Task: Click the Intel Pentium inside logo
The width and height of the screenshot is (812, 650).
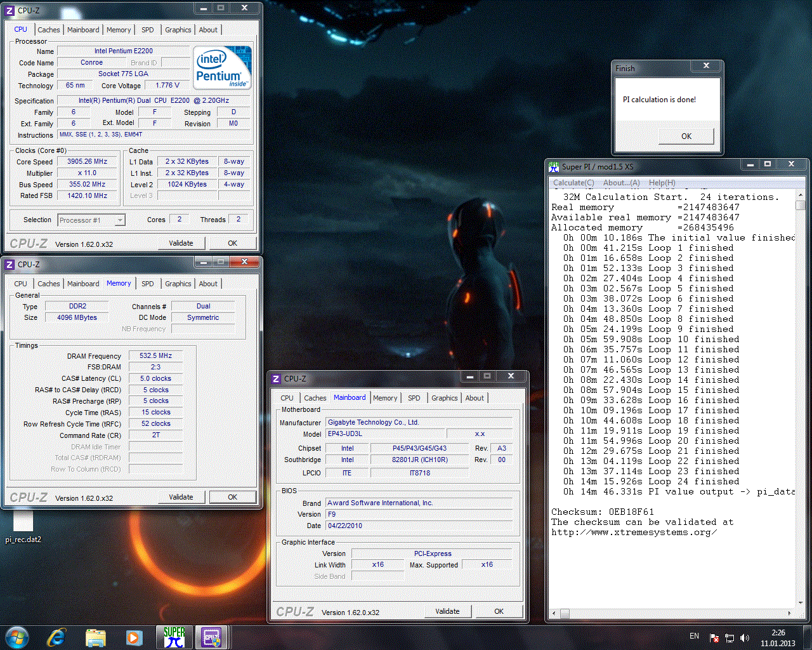Action: pyautogui.click(x=222, y=67)
